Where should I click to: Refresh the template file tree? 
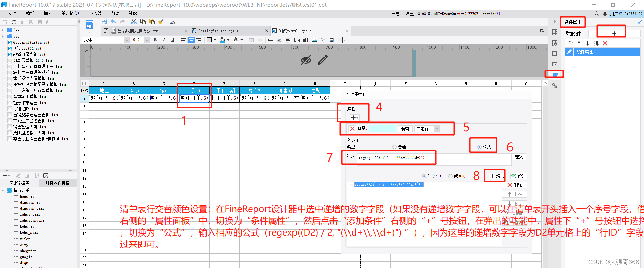[14, 22]
